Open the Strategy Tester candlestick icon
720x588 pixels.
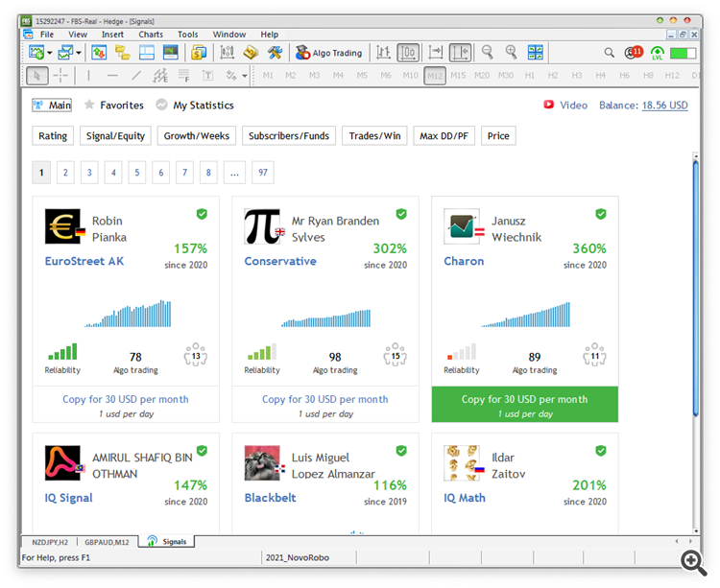pos(227,53)
